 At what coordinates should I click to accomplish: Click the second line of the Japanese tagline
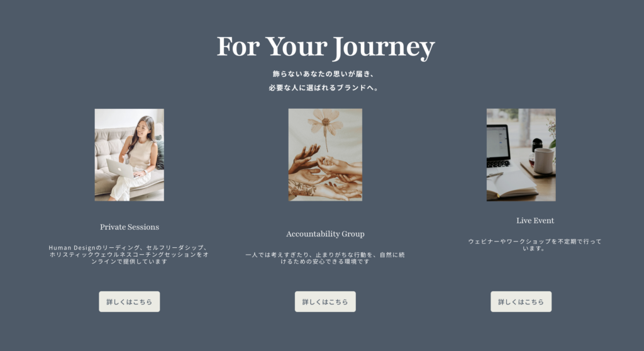(324, 87)
